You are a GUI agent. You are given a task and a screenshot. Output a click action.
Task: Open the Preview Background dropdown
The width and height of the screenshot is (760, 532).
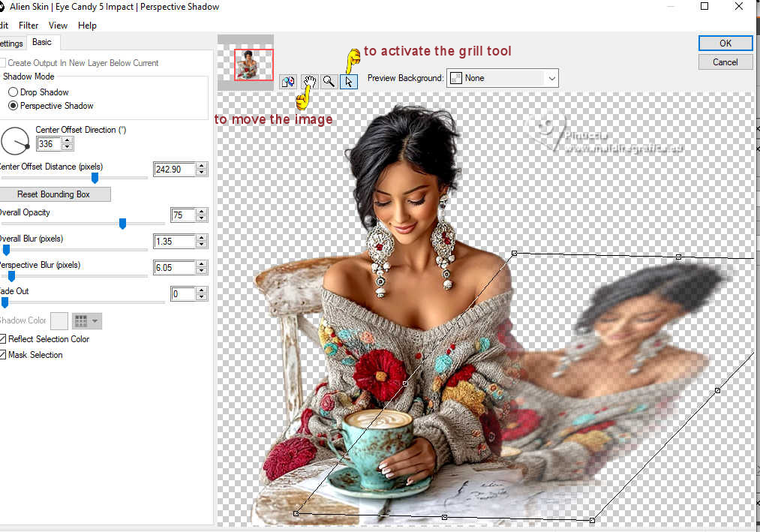tap(502, 78)
